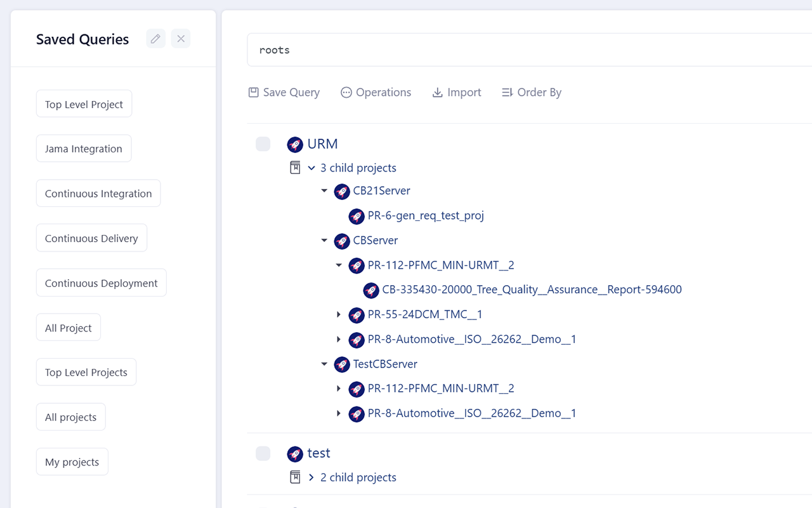Collapse the TestCBServer tree node
This screenshot has width=812, height=508.
(x=324, y=364)
